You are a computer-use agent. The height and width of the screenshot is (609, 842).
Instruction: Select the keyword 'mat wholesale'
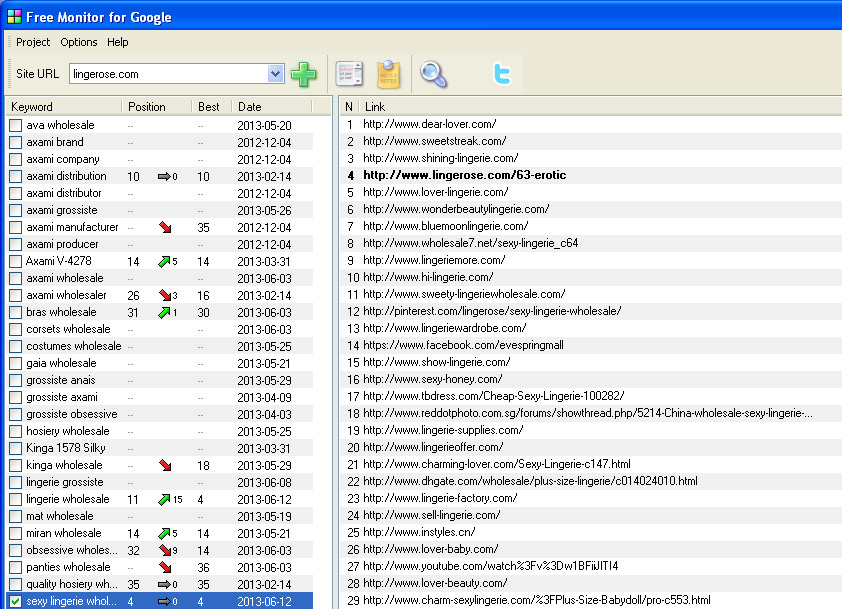tap(60, 516)
